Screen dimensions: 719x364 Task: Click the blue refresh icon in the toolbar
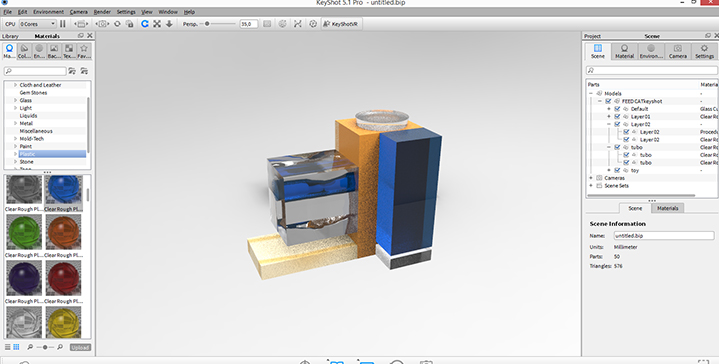click(144, 24)
